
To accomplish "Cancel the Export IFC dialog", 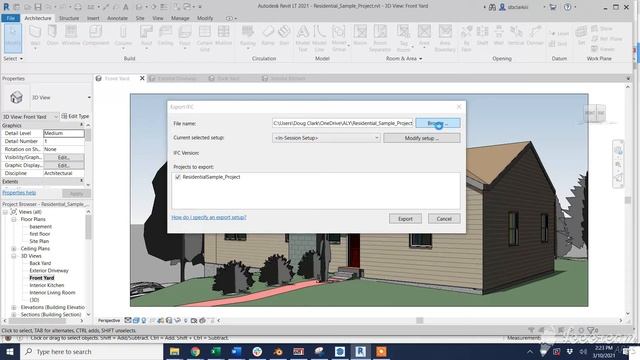I will tap(444, 219).
